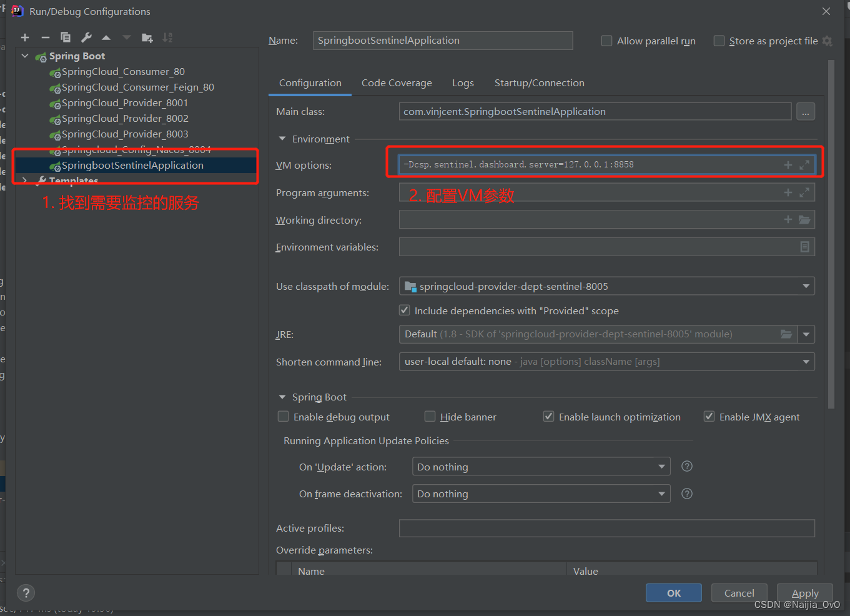Select SpringCloud_Consumer_Feign_80 configuration

(137, 87)
